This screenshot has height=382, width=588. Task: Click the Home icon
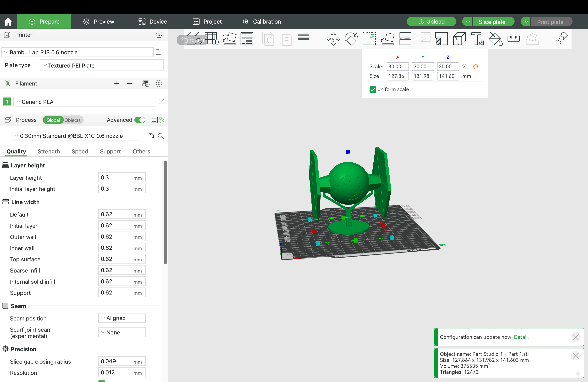[8, 22]
